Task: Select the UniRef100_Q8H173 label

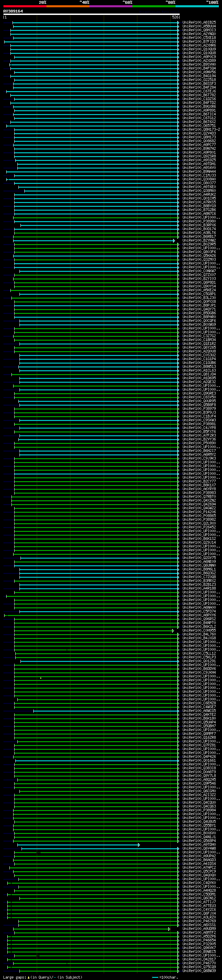Action: 199,137
